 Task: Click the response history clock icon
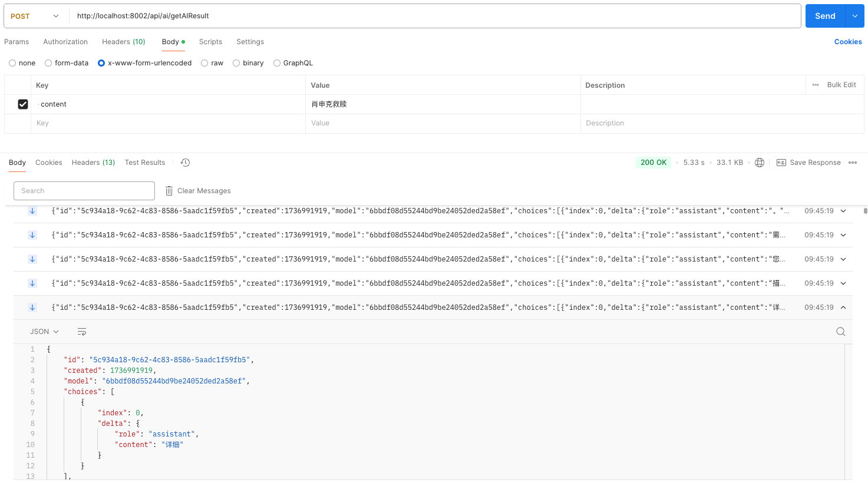tap(185, 163)
